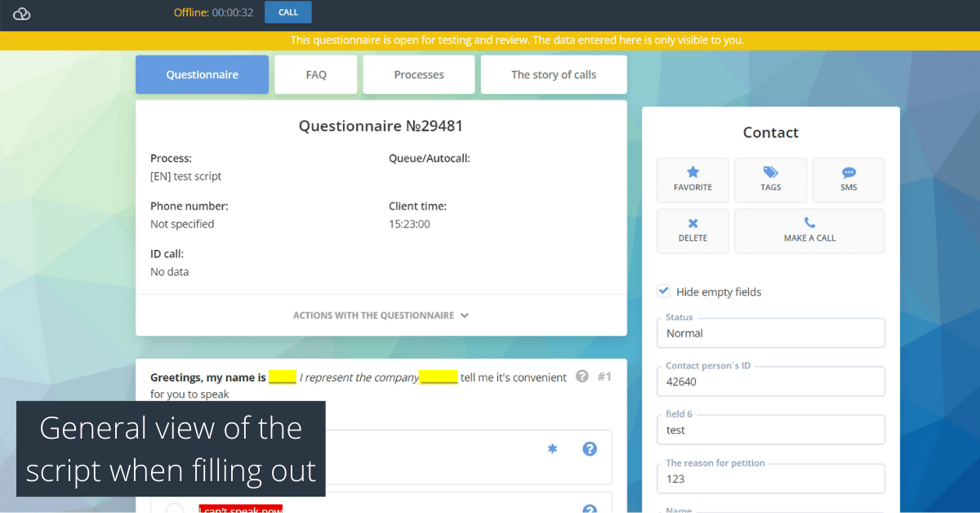Click the #1 question number label
This screenshot has width=980, height=513.
point(604,377)
